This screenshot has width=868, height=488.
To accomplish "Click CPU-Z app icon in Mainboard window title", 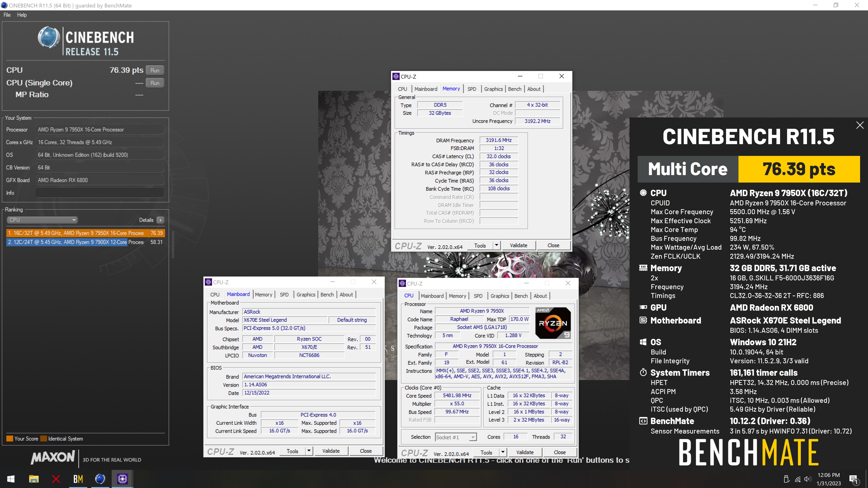I will pyautogui.click(x=209, y=282).
